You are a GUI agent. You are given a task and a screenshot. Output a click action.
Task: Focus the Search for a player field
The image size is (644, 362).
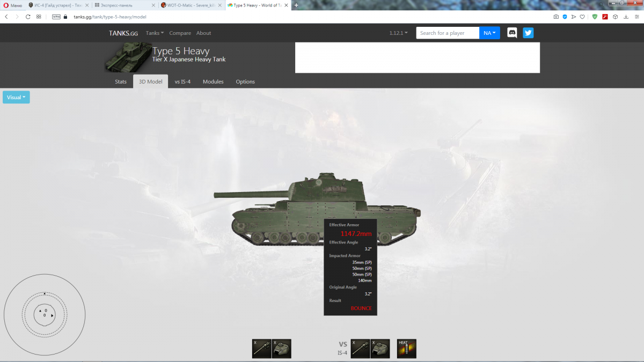point(448,33)
